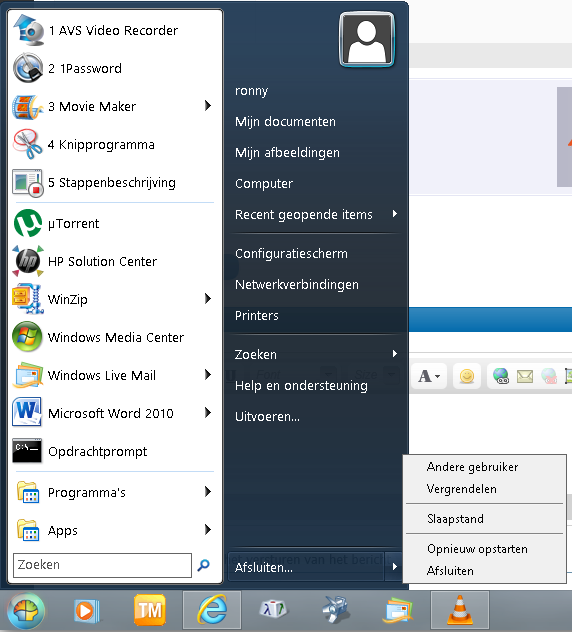Expand Apps submenu arrow
Viewport: 572px width, 632px height.
tap(208, 529)
